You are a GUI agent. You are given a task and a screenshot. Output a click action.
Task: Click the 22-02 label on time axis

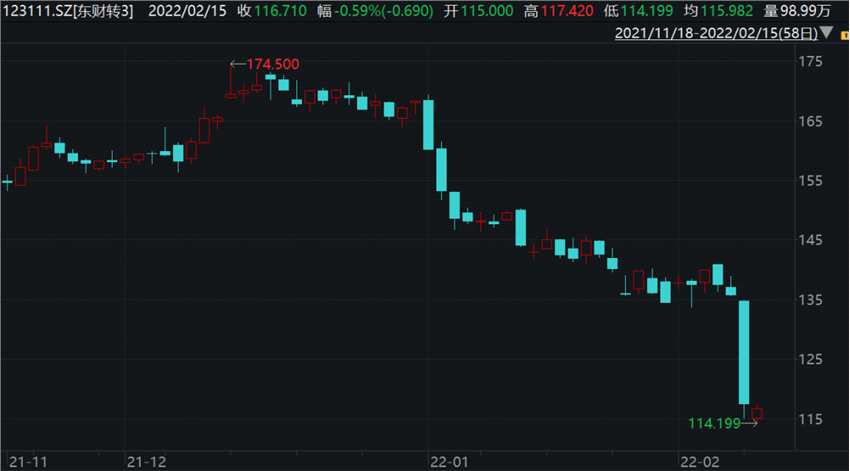[700, 462]
